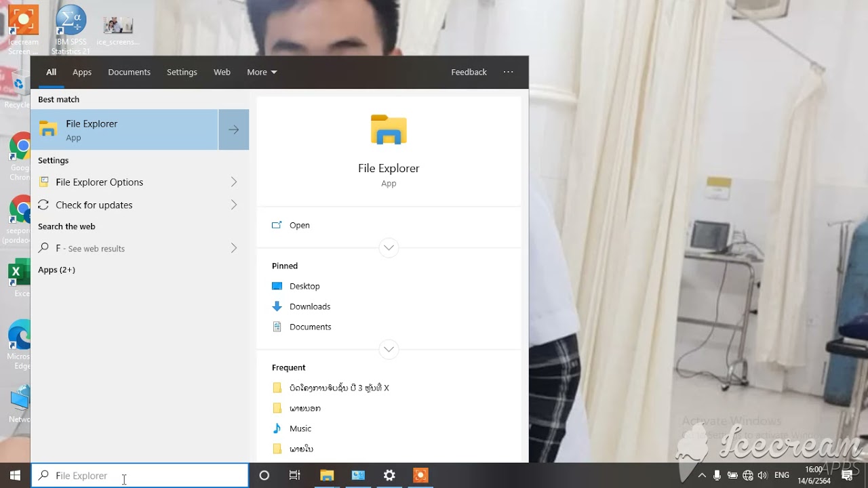Open Recycle Bin on desktop
Viewport: 868px width, 488px height.
coord(17,89)
